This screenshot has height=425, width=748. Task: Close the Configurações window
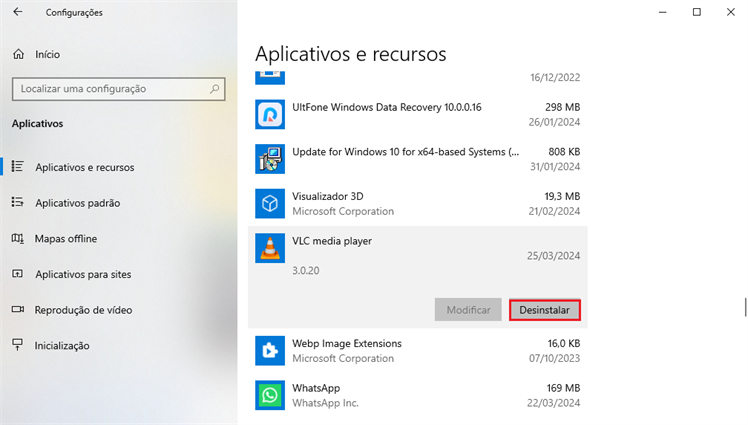tap(731, 12)
